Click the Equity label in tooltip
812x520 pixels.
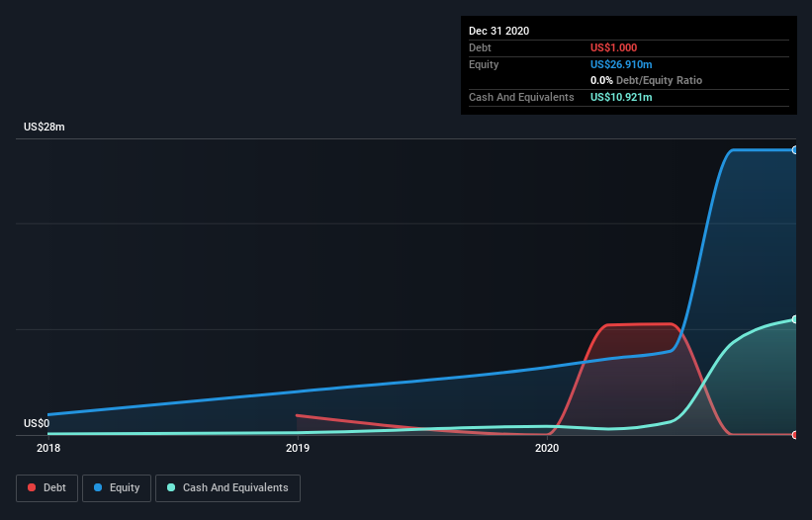coord(484,64)
